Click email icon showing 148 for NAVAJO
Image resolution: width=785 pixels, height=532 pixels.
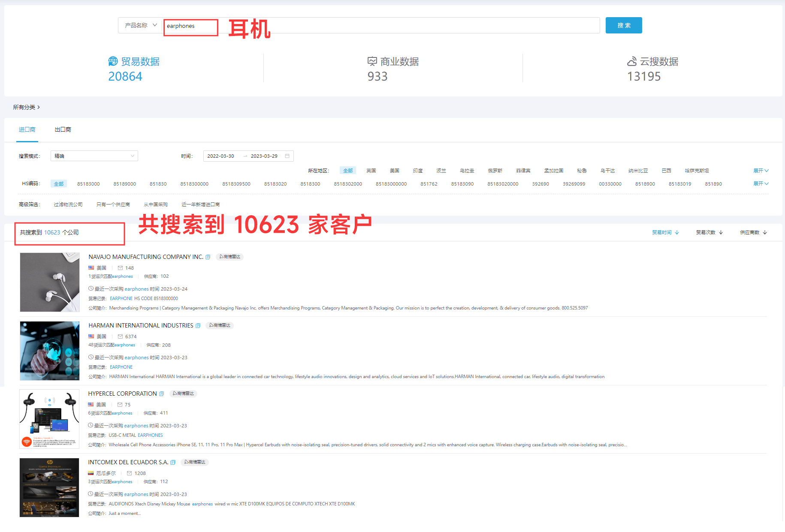(121, 268)
